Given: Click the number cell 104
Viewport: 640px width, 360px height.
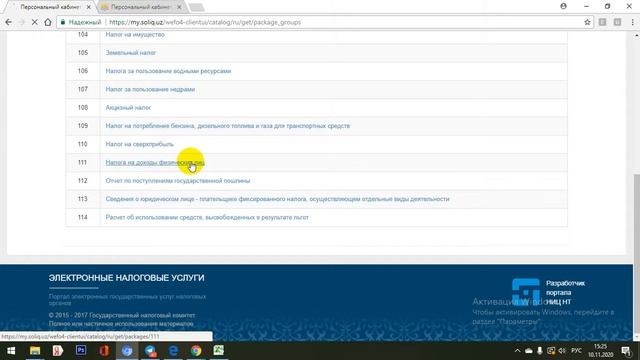Looking at the screenshot, I should coord(82,35).
